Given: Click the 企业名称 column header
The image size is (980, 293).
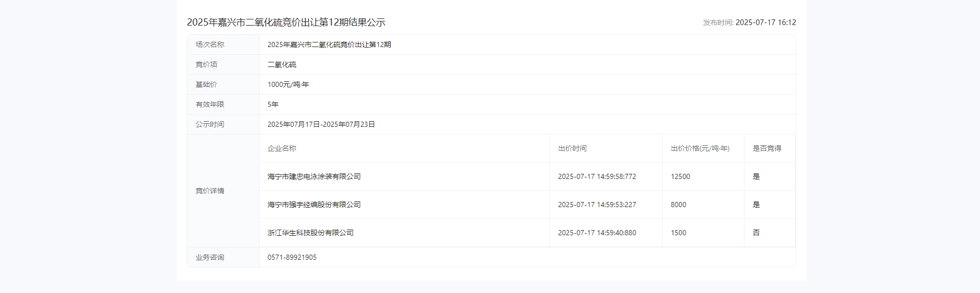Looking at the screenshot, I should (x=282, y=148).
